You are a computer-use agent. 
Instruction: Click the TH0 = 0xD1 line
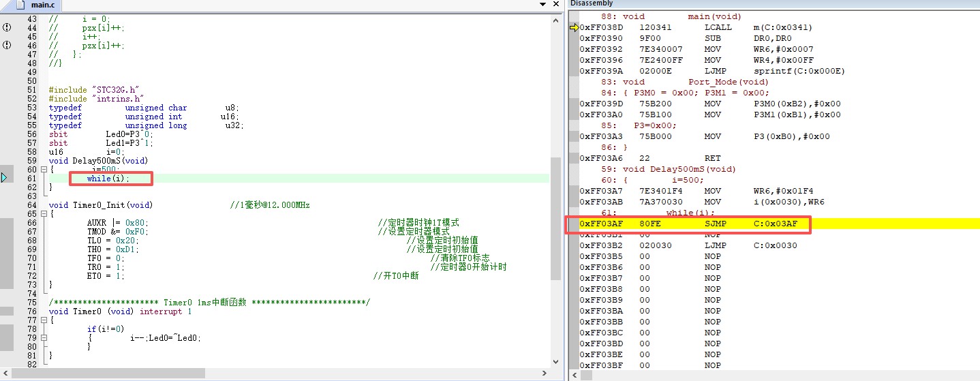tap(112, 249)
